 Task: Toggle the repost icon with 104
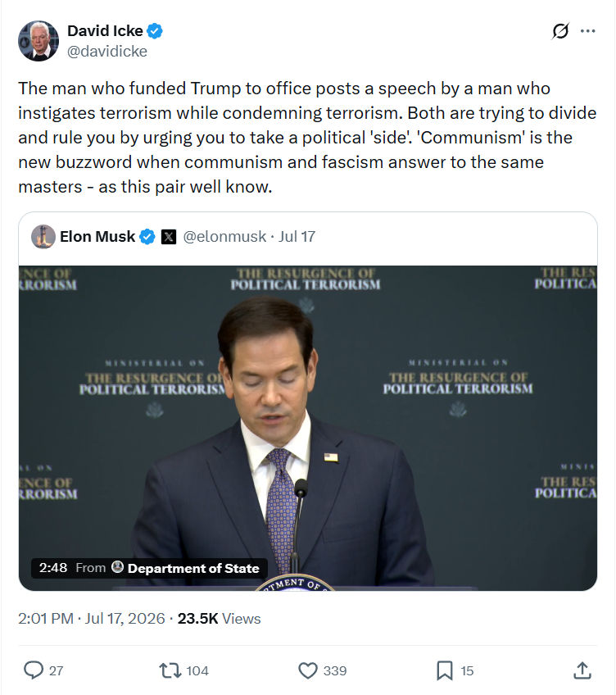coord(170,670)
